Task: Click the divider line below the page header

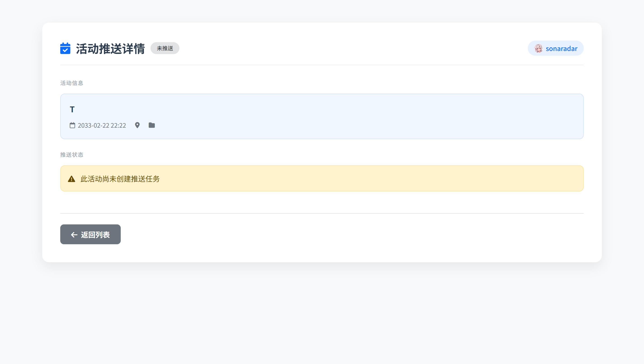Action: pyautogui.click(x=322, y=65)
